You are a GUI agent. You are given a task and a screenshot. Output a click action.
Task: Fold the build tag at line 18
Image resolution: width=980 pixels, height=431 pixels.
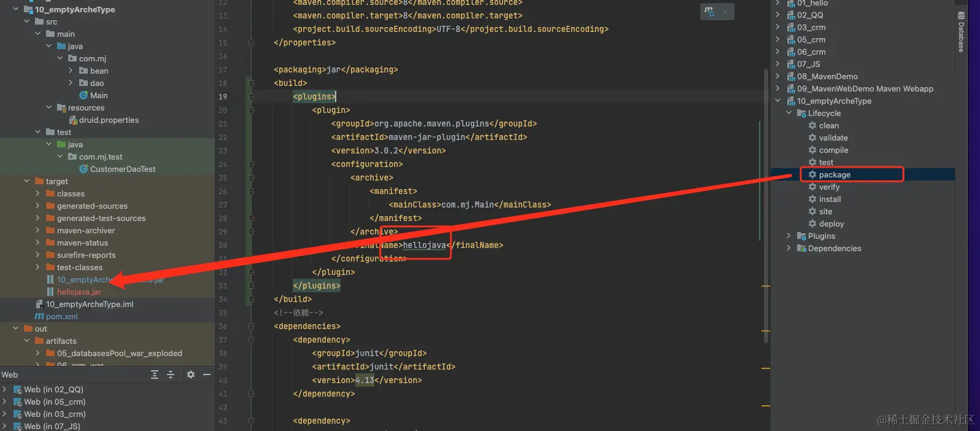[x=251, y=83]
